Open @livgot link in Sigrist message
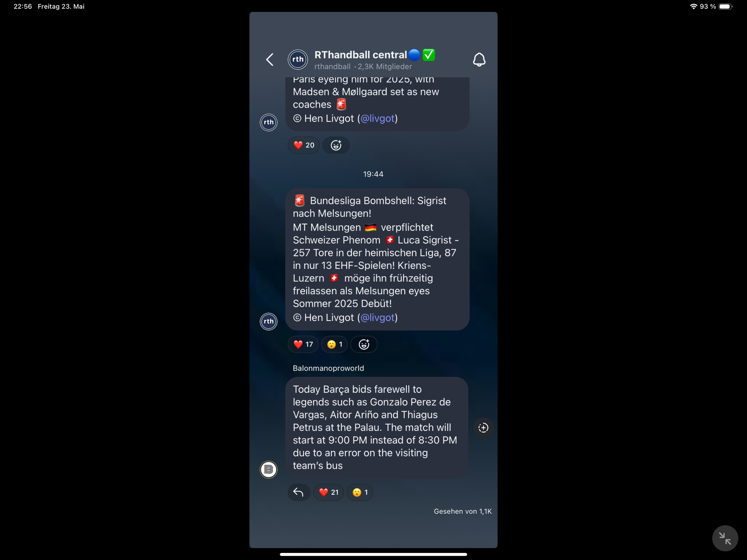 pos(378,318)
